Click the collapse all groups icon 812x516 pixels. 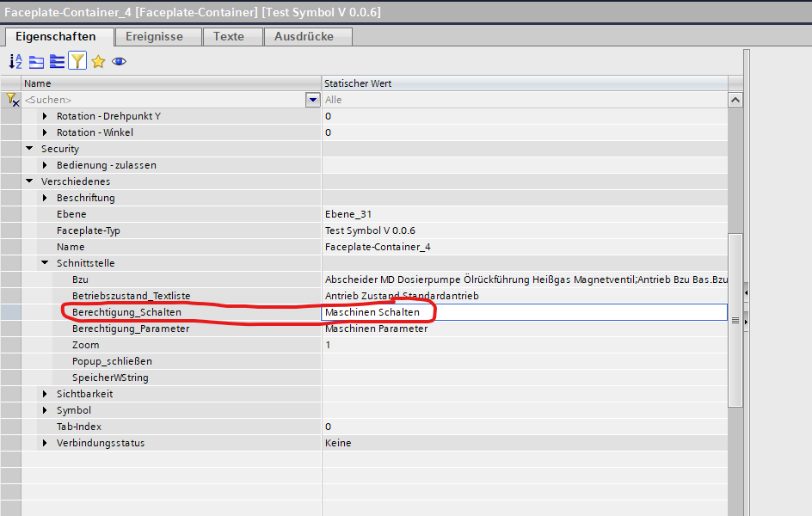[36, 62]
